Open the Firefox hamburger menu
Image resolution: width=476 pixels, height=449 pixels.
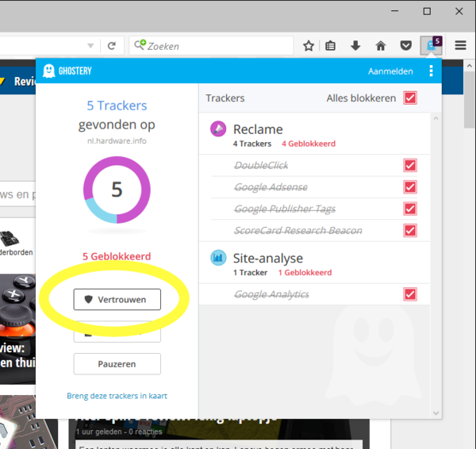(460, 45)
